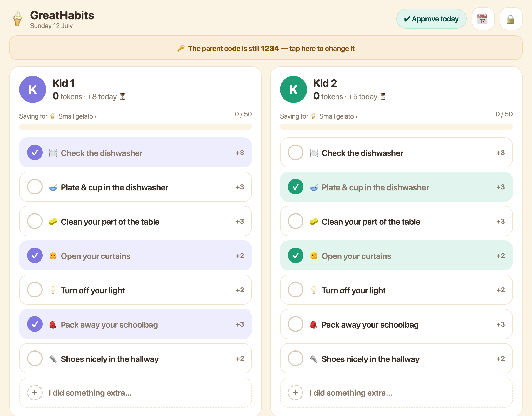Viewport: 532px width, 416px height.
Task: Click the GreatHabits ice cream logo
Action: (x=17, y=19)
